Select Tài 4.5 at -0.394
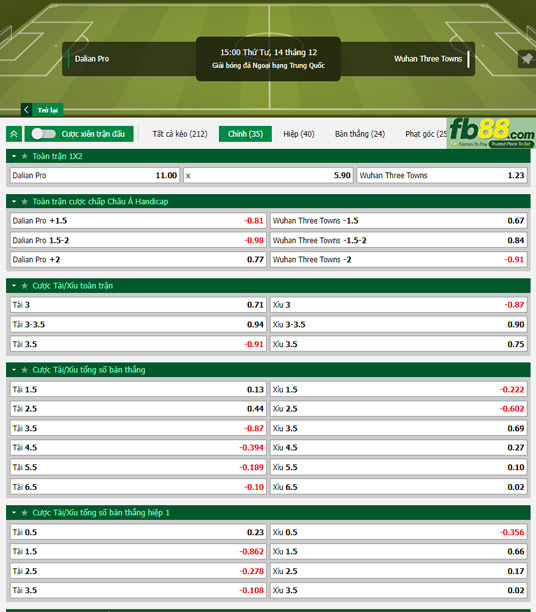 pyautogui.click(x=138, y=448)
